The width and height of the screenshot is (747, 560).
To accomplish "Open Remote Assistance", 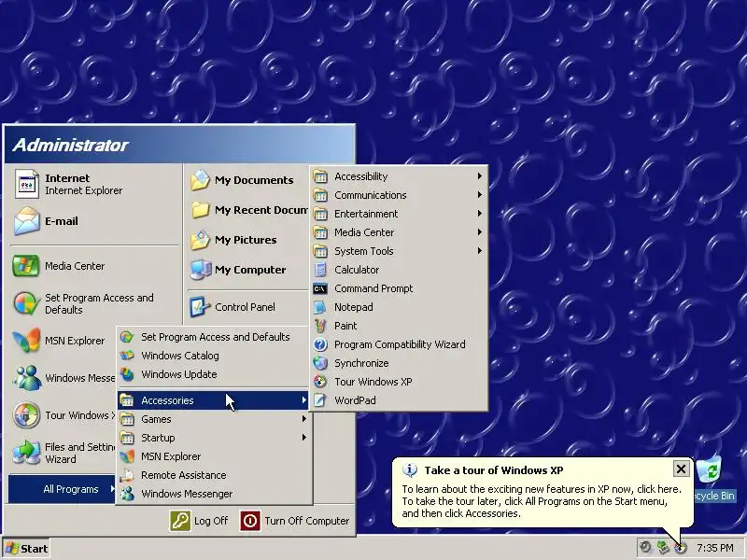I will pos(214,475).
